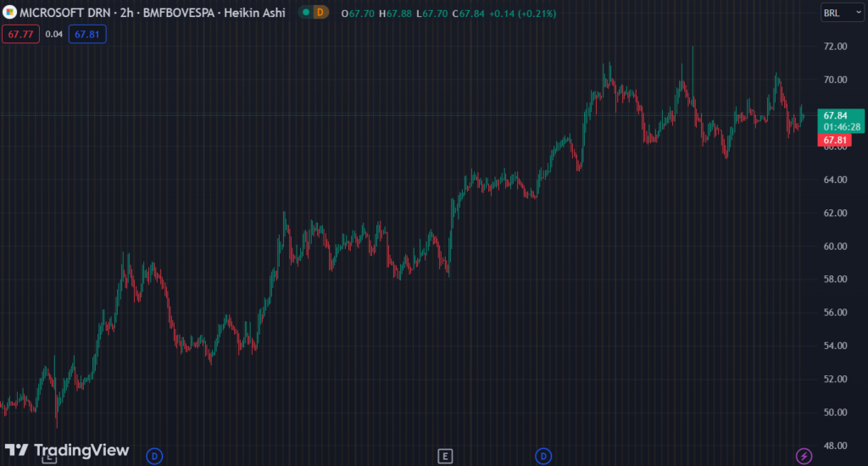Click the O67.70 open value in header

(359, 14)
